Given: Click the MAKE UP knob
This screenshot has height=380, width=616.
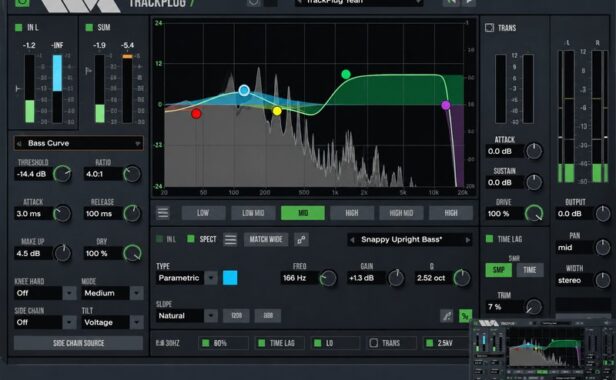Looking at the screenshot, I should [x=62, y=253].
